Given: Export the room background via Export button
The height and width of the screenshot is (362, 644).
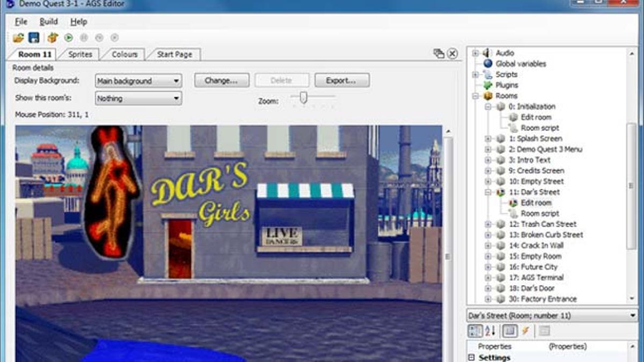Looking at the screenshot, I should click(x=342, y=80).
